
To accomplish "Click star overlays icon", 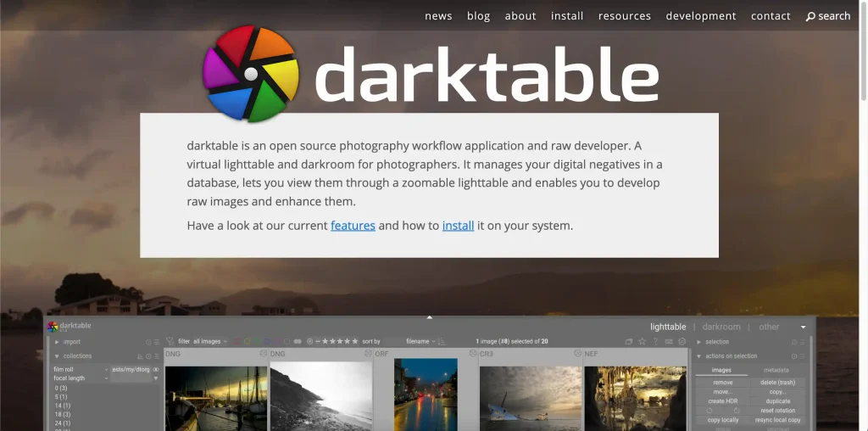I will [x=643, y=341].
